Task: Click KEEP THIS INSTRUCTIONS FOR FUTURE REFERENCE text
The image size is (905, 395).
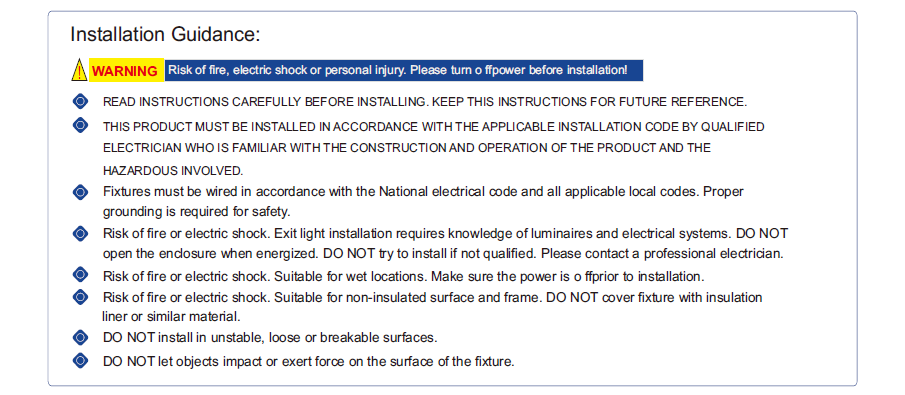Action: [590, 102]
